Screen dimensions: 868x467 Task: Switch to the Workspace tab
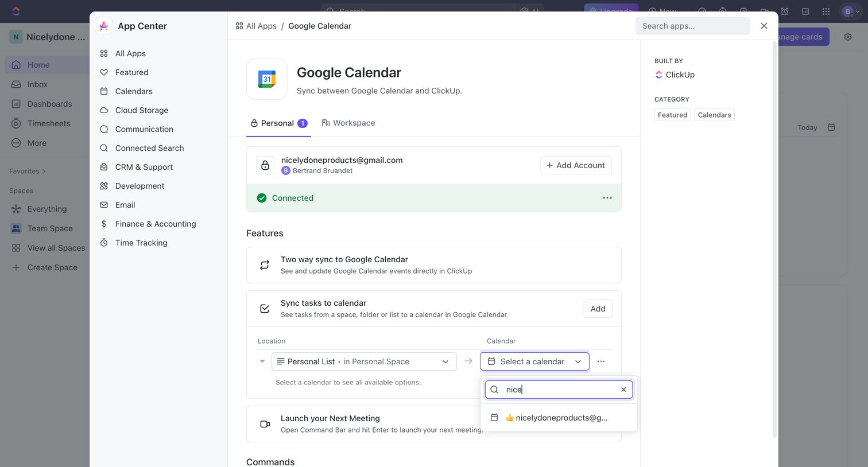[x=348, y=123]
